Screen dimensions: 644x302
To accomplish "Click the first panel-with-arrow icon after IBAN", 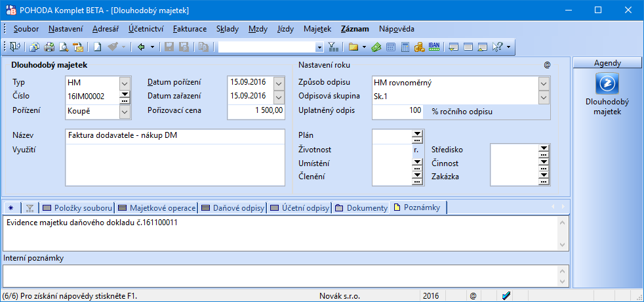I will 453,47.
